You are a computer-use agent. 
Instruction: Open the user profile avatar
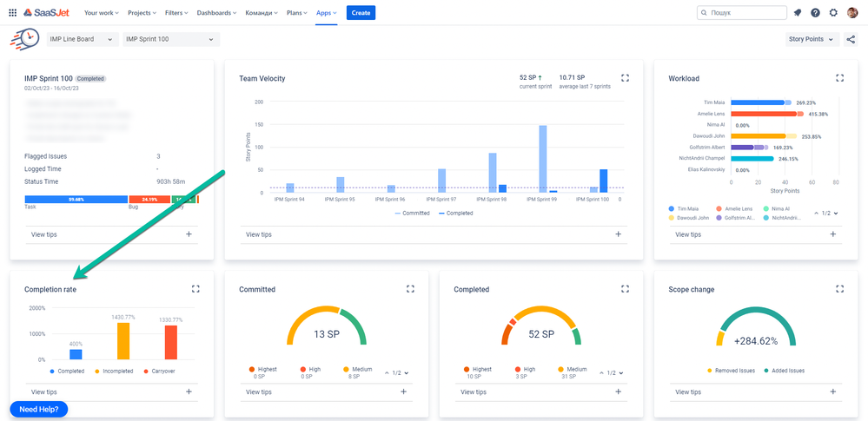coord(852,13)
